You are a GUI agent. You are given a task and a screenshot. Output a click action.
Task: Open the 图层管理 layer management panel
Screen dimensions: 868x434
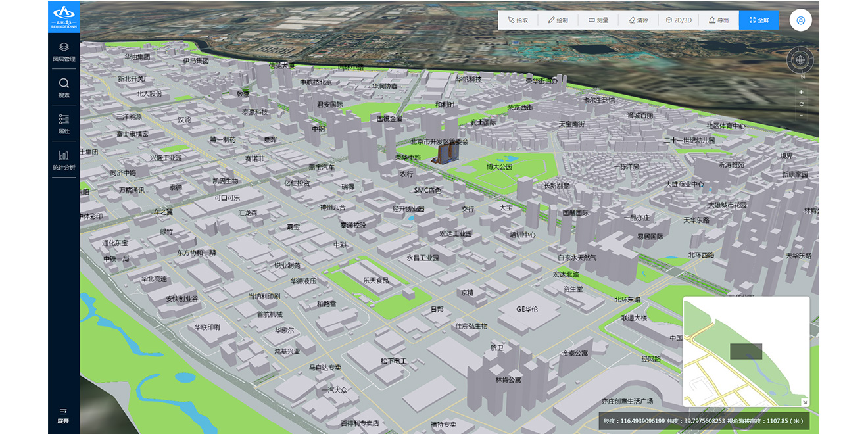click(x=64, y=51)
